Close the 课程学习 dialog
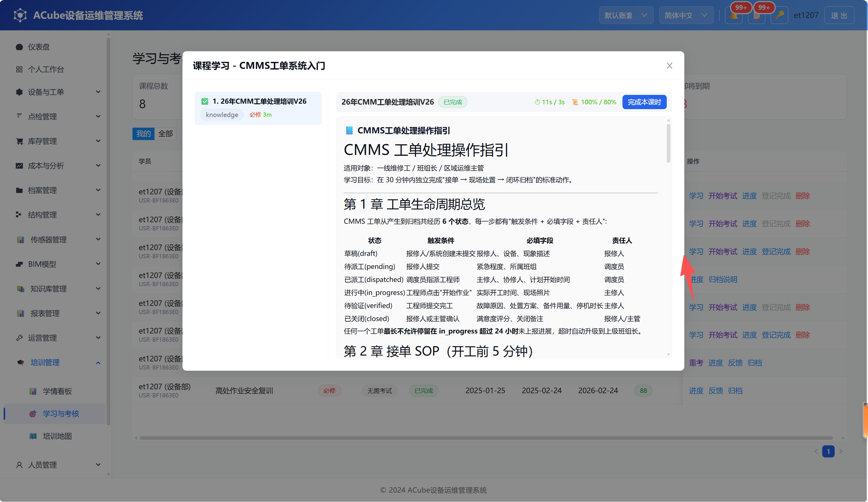Screen dimensions: 868x502 (669, 65)
